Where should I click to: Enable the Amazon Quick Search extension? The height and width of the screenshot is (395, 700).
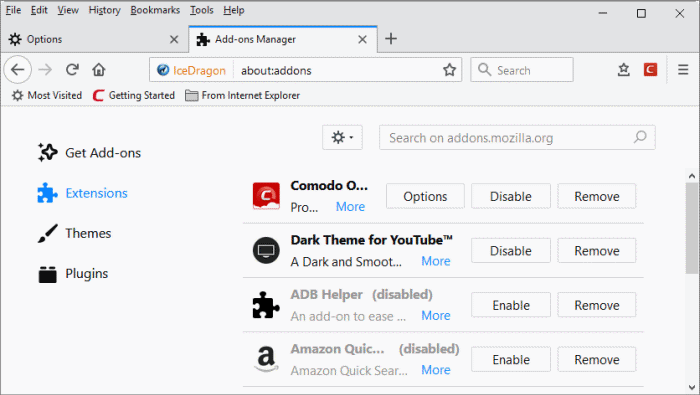[x=511, y=360]
